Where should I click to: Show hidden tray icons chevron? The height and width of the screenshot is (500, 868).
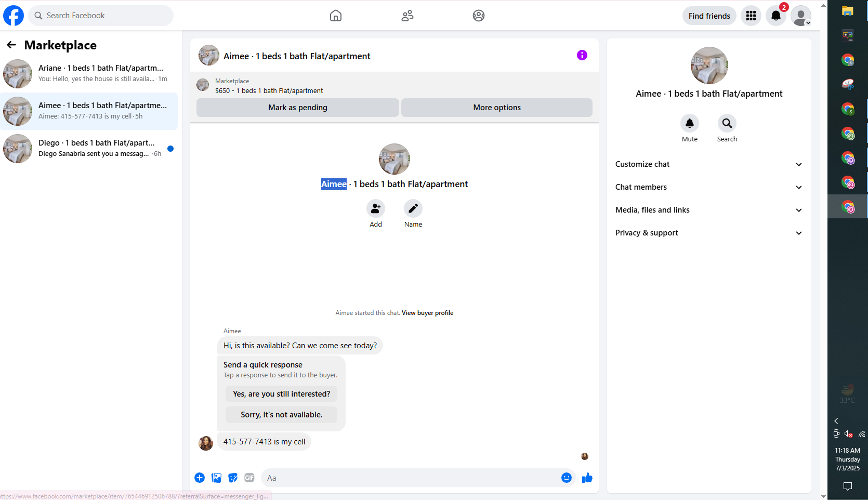point(836,421)
